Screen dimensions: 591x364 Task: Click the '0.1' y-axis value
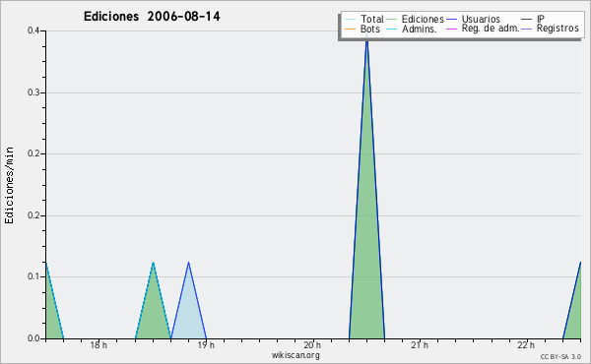[33, 276]
